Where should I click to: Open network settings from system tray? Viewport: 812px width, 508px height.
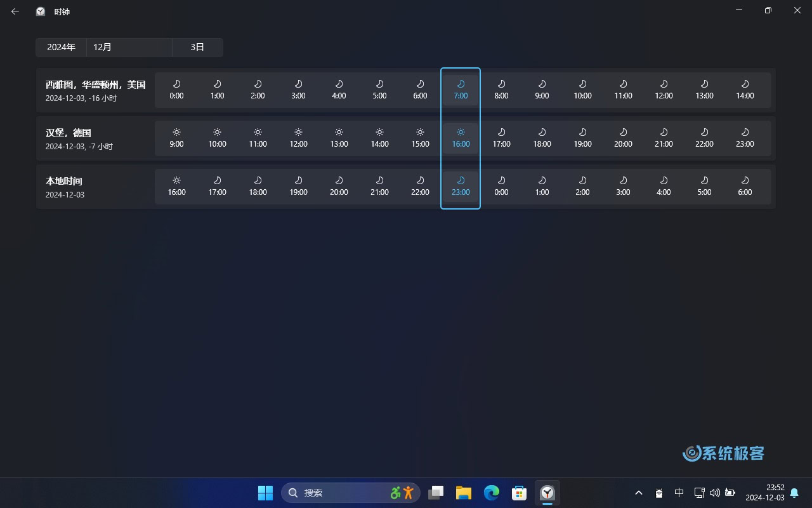[700, 493]
